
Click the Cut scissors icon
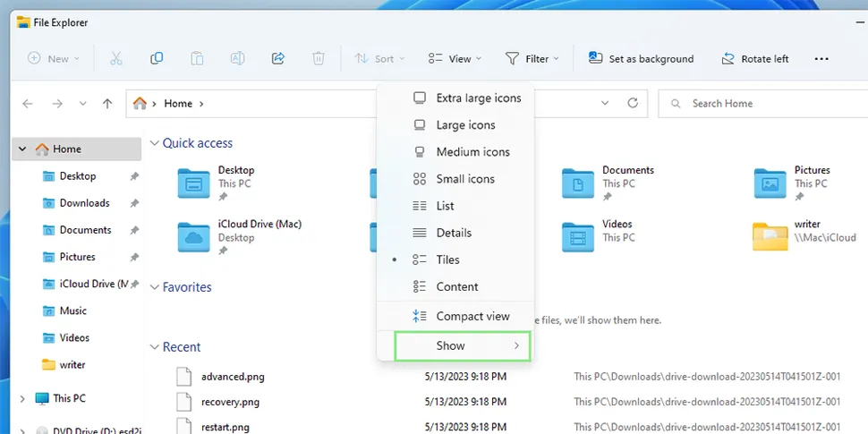pos(115,58)
